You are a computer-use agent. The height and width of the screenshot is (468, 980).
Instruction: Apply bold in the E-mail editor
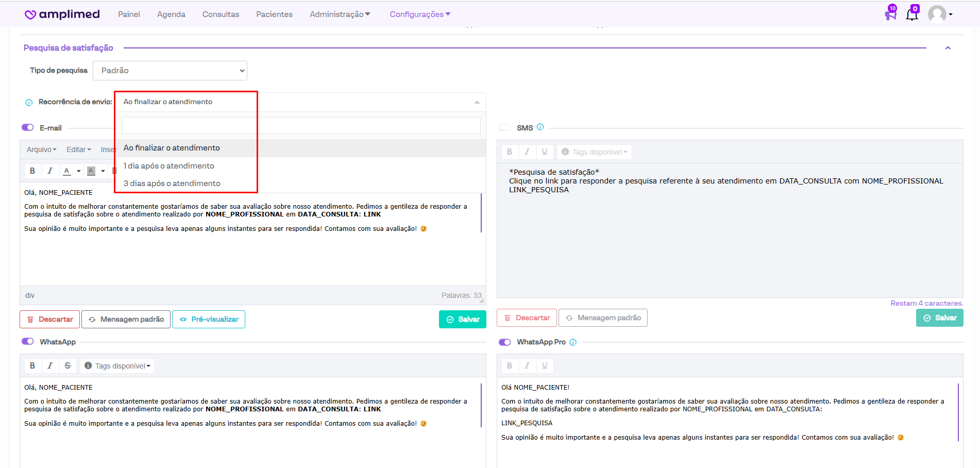pyautogui.click(x=32, y=171)
